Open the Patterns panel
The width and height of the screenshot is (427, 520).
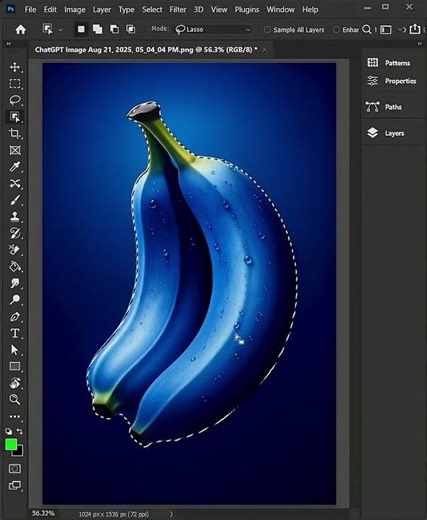pyautogui.click(x=389, y=63)
